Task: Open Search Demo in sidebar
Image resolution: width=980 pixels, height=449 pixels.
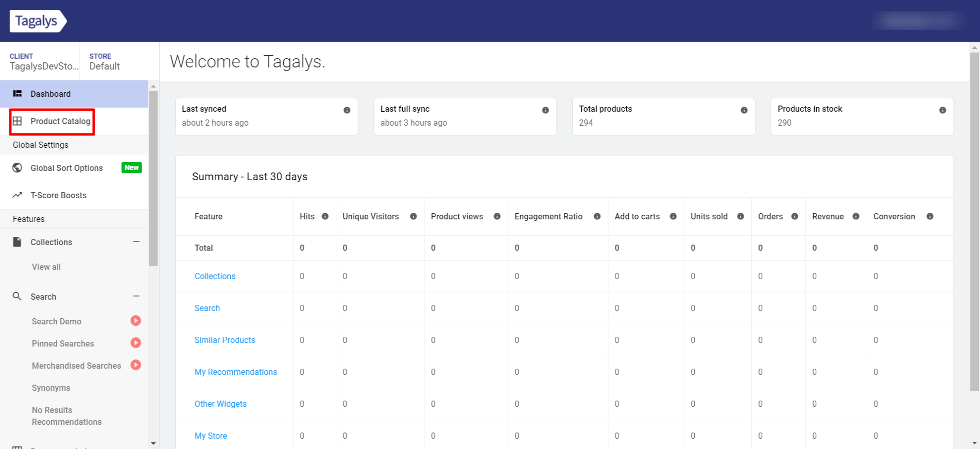Action: click(x=57, y=321)
